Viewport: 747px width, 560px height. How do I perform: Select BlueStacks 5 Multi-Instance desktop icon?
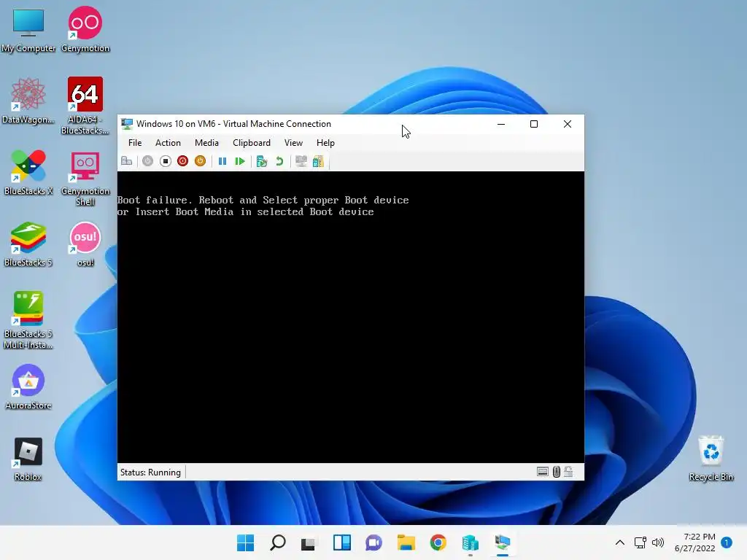(28, 320)
